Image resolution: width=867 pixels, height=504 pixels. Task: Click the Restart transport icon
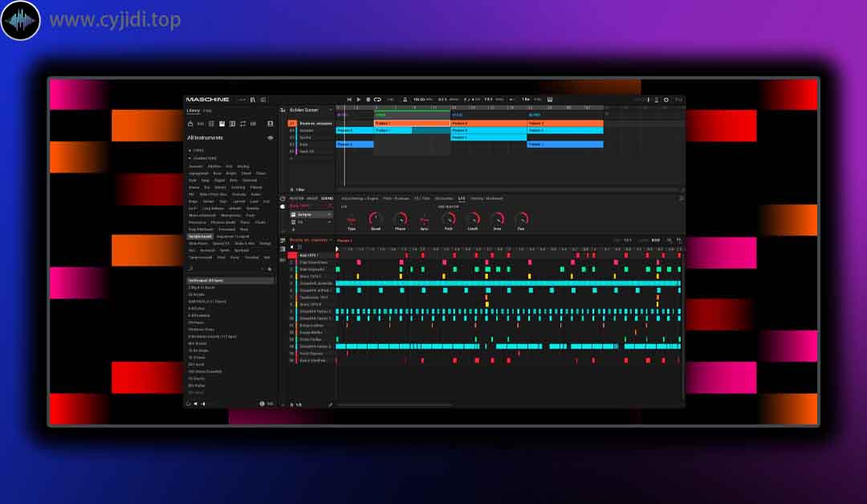click(x=349, y=100)
